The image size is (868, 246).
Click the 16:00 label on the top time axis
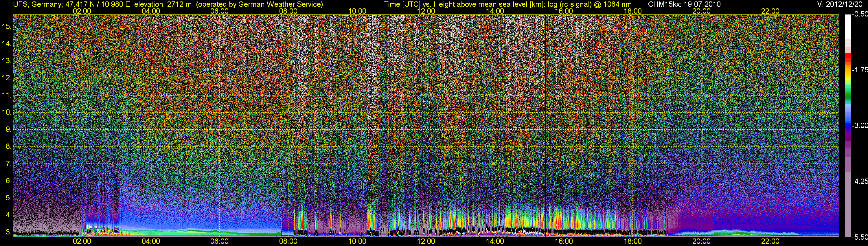click(563, 11)
